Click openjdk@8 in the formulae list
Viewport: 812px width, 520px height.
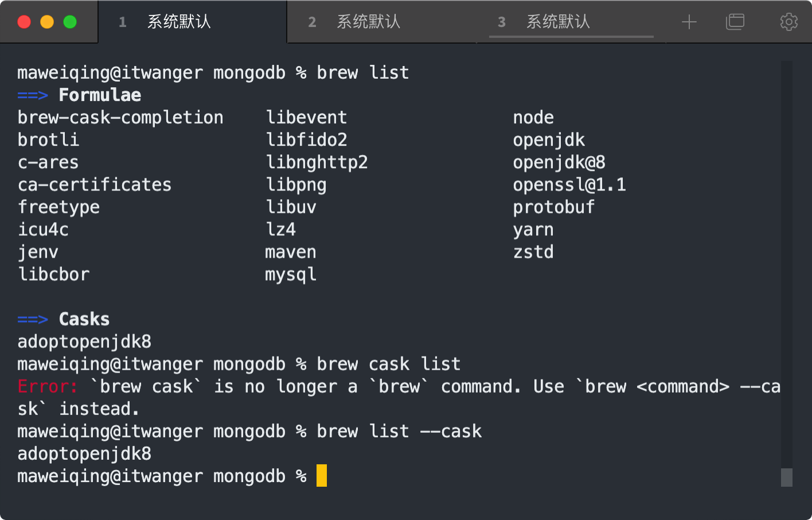pos(559,162)
